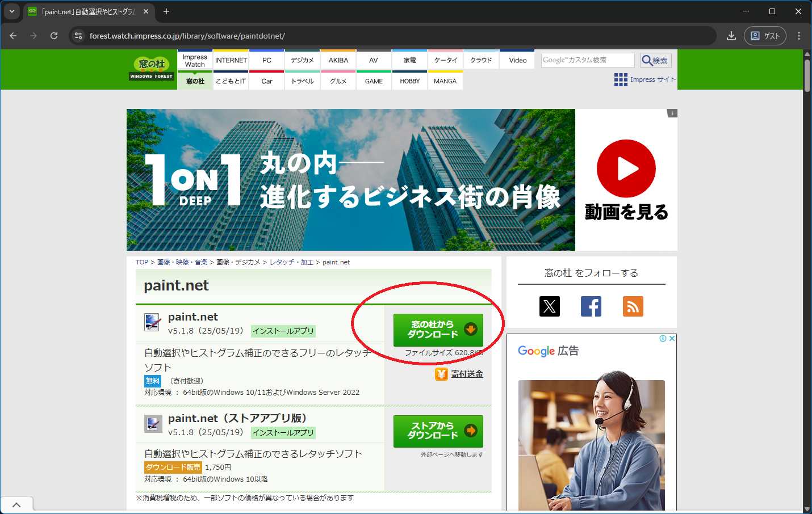This screenshot has height=514, width=812.
Task: Open Google ad info icon
Action: point(663,338)
